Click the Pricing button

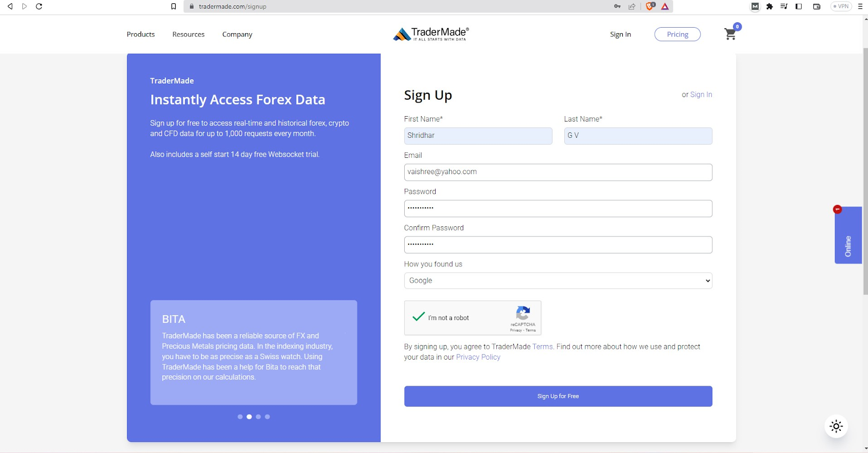tap(678, 34)
